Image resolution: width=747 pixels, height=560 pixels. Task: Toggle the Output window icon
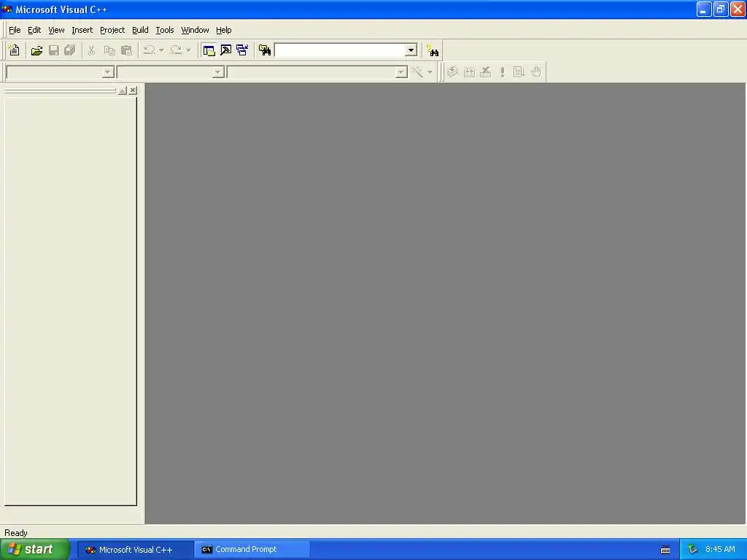(x=226, y=50)
